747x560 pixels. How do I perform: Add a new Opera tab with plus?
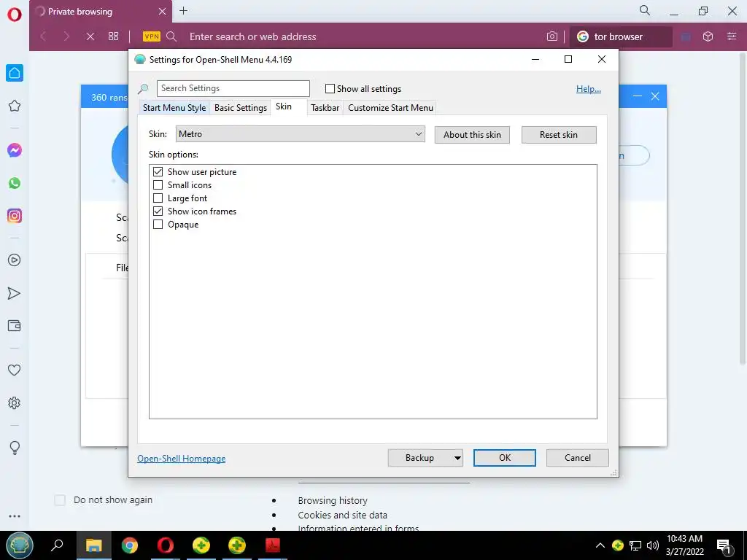(183, 11)
